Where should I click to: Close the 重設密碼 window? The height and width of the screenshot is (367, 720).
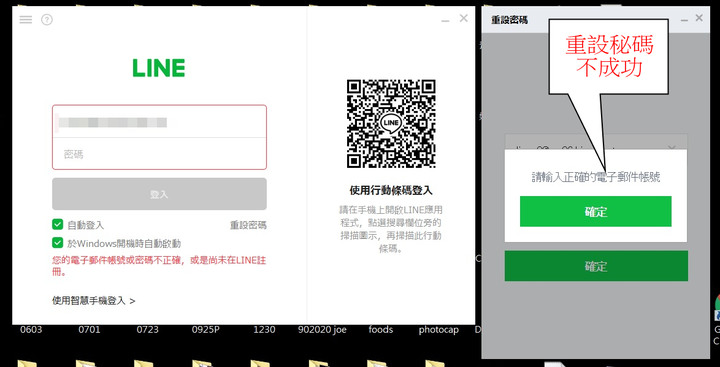click(699, 18)
